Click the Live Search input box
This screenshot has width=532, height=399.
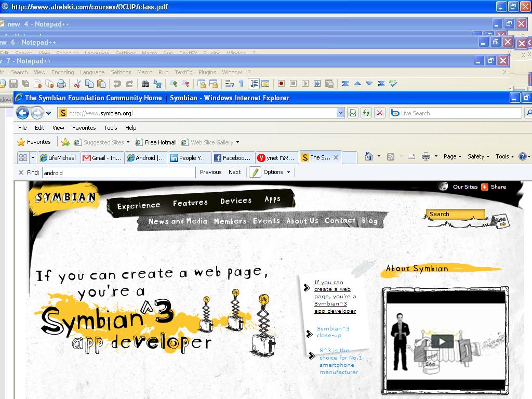455,113
